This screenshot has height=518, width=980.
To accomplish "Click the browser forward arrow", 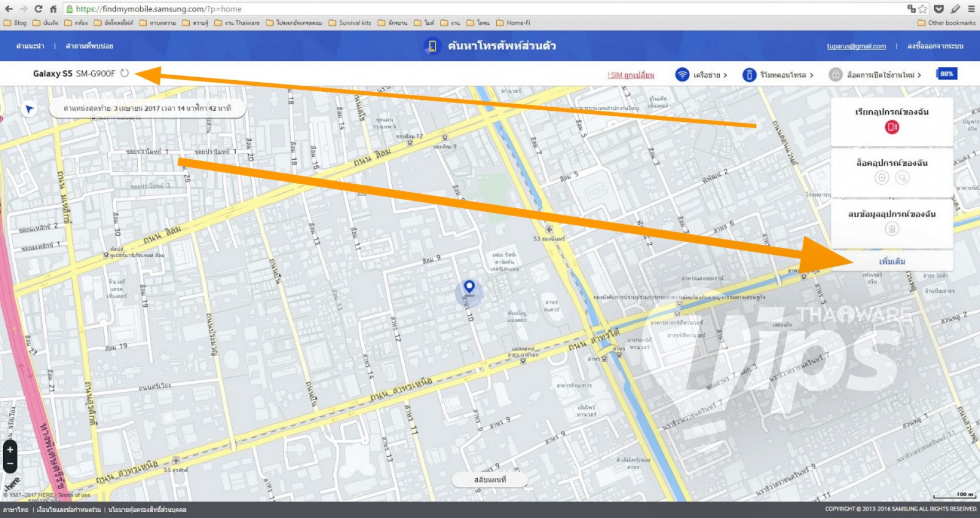I will [23, 9].
